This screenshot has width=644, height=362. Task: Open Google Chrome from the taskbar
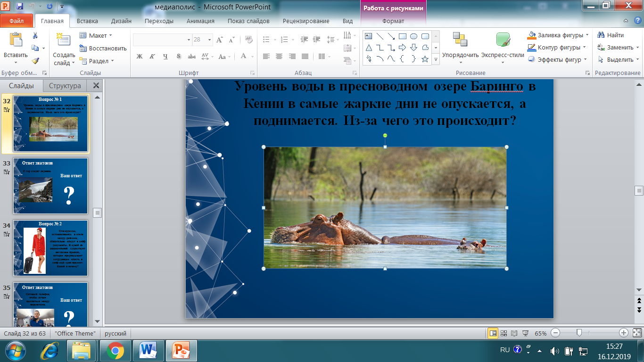click(115, 351)
